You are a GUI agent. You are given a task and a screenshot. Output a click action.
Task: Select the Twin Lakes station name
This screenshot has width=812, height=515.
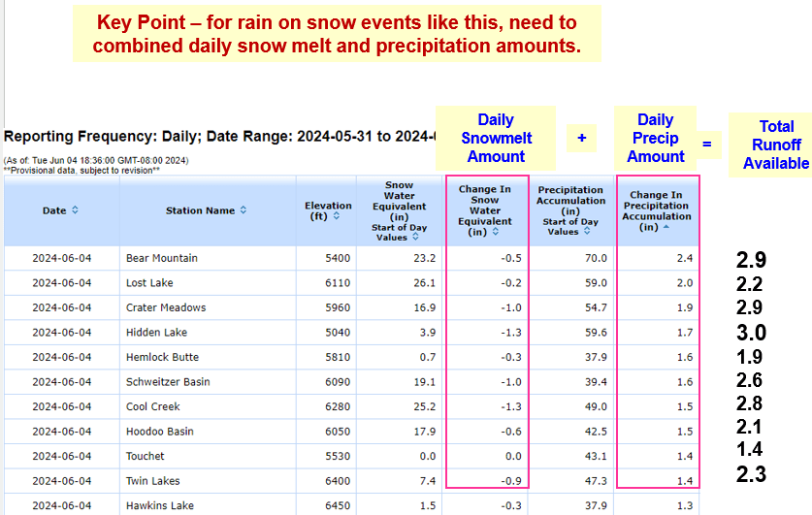coord(153,481)
